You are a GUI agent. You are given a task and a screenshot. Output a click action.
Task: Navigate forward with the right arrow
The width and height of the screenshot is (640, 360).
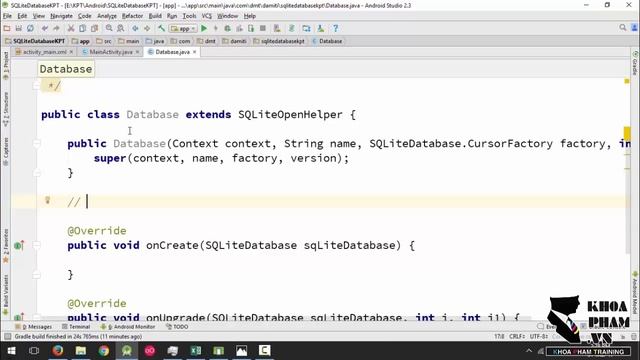click(x=147, y=28)
